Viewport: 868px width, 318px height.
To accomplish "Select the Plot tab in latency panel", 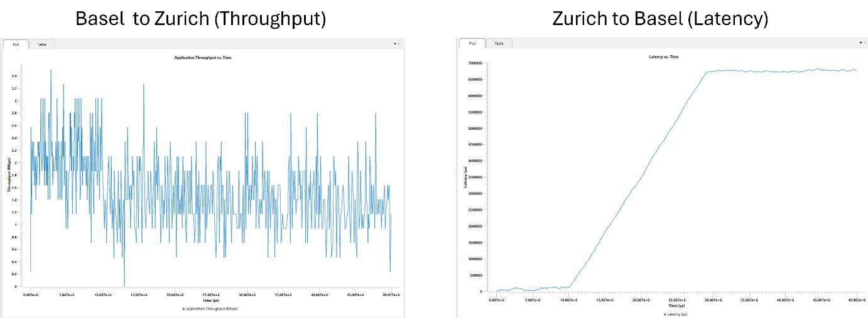I will pyautogui.click(x=472, y=43).
